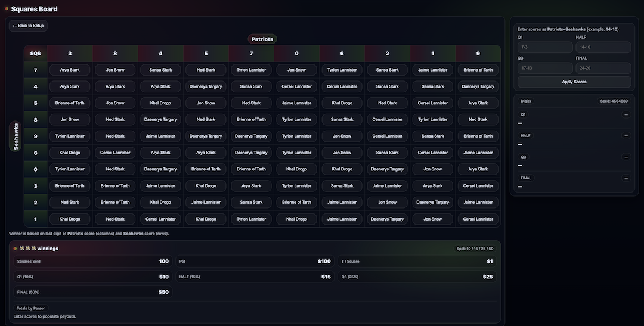Focus the HALF score input field
This screenshot has width=644, height=326.
coord(603,47)
